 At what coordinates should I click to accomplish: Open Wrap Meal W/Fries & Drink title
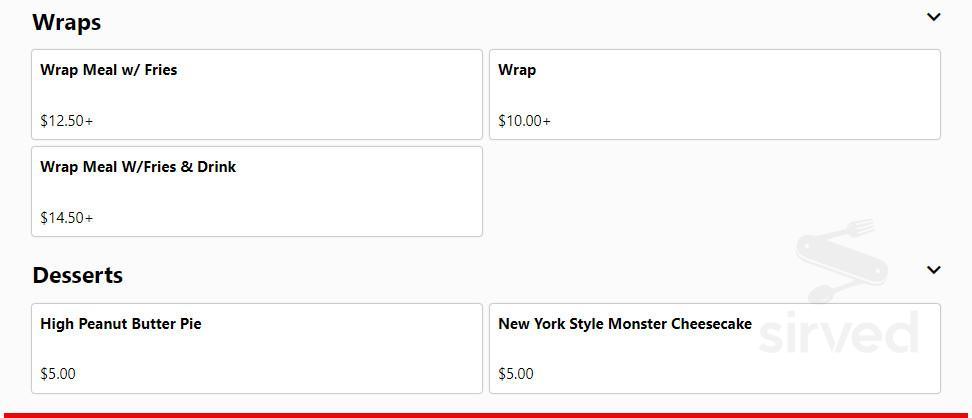(138, 167)
